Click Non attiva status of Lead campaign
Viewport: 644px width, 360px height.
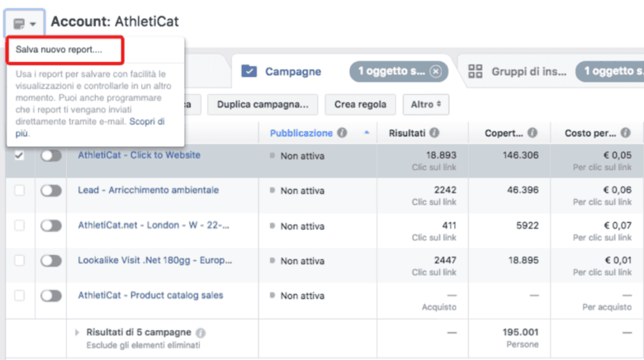click(302, 191)
